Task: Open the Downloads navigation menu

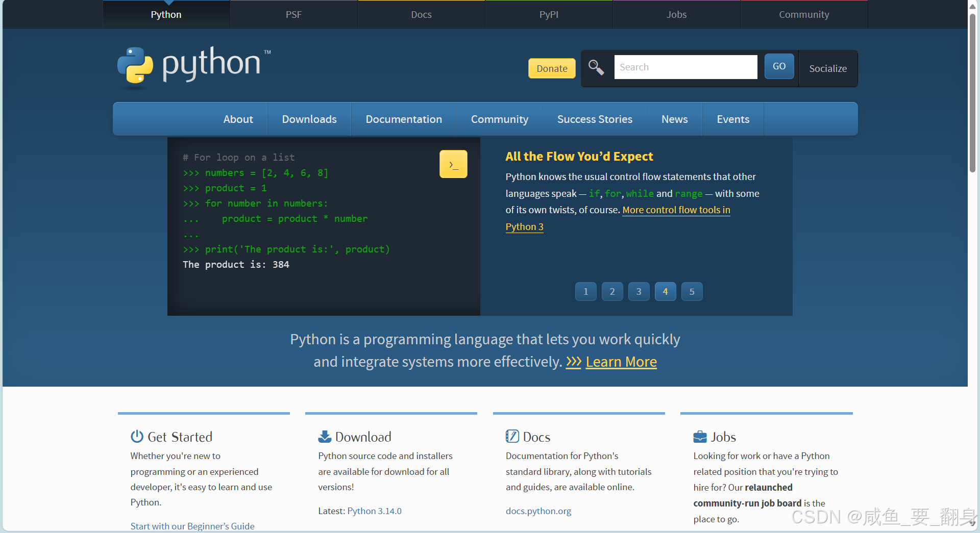Action: point(309,119)
